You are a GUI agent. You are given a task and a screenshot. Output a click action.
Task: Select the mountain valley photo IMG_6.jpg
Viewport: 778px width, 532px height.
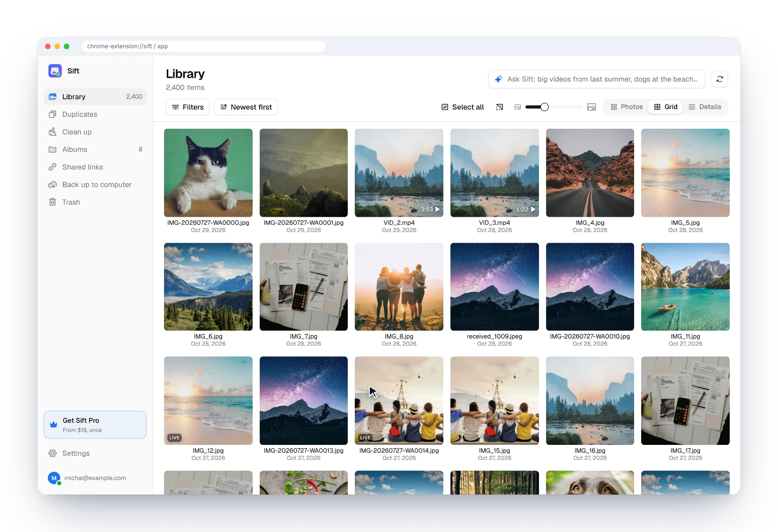pos(208,287)
